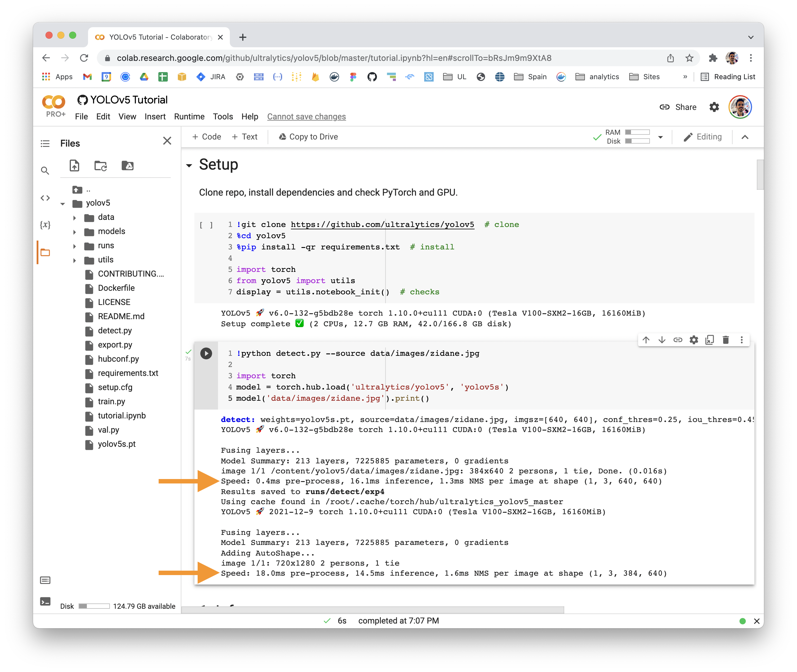Add a new Code cell
Viewport: 797px width, 672px height.
207,137
